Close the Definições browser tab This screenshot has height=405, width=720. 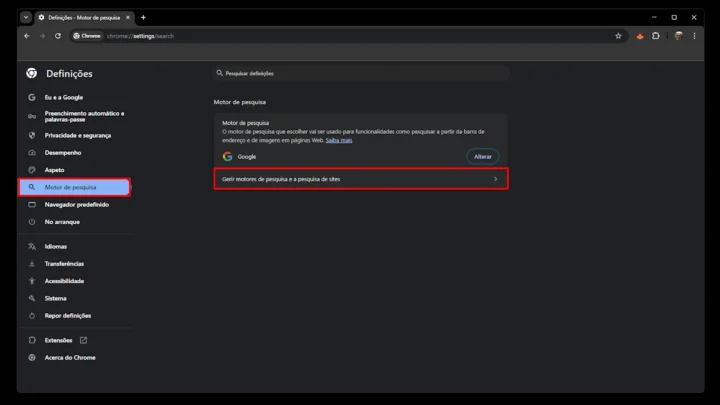pos(128,17)
